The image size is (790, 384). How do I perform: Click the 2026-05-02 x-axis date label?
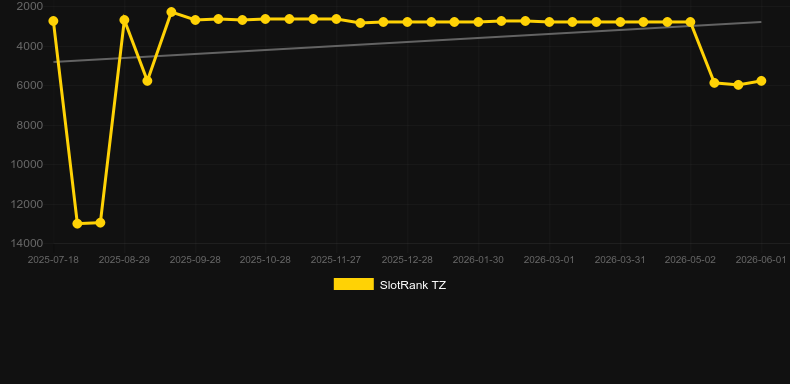click(690, 260)
